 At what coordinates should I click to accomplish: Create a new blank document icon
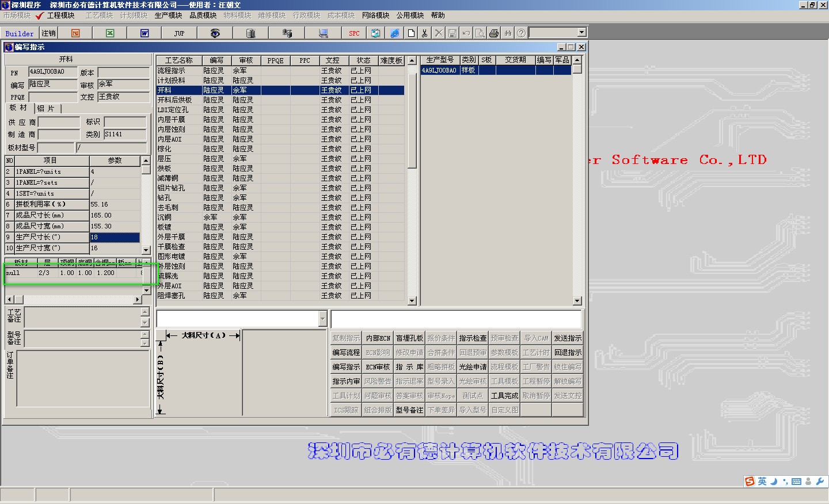(x=411, y=33)
